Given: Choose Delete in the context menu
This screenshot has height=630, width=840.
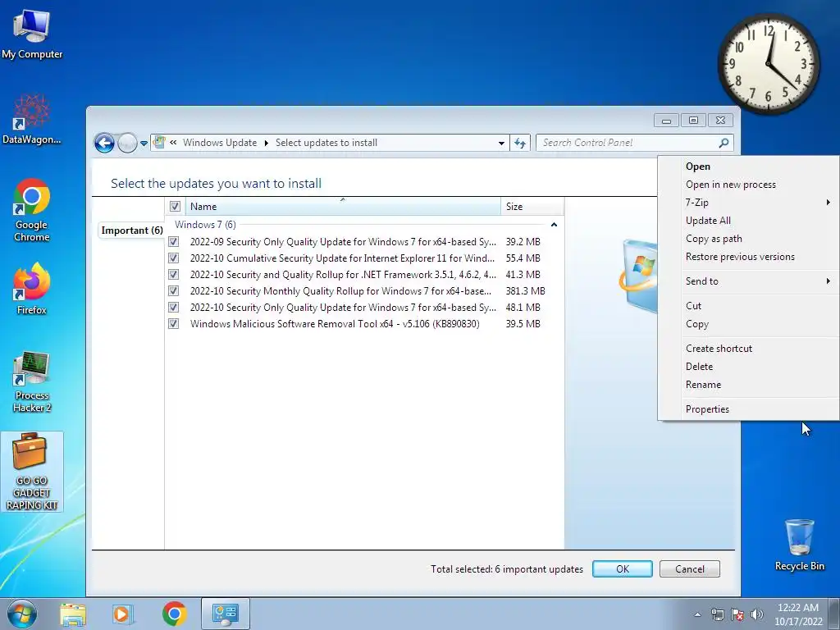Looking at the screenshot, I should click(749, 367).
